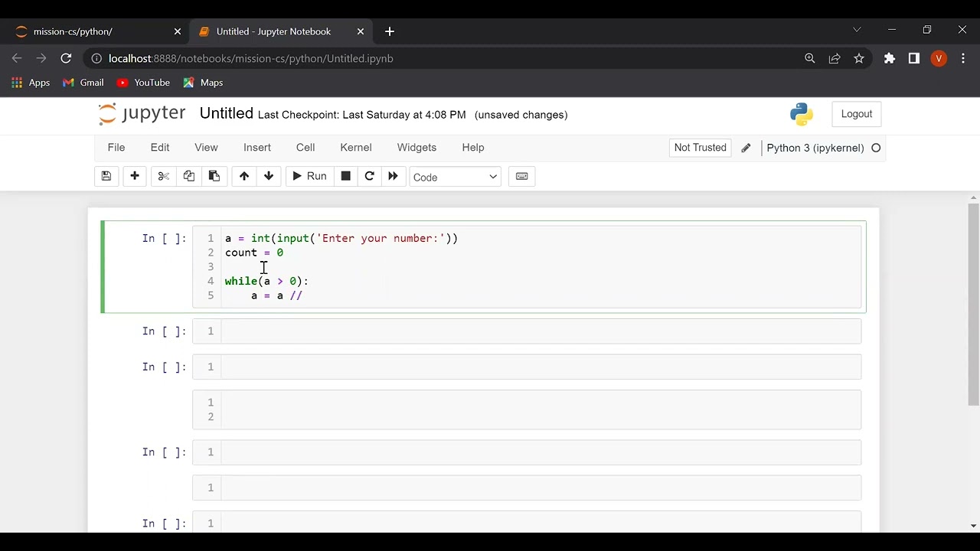Viewport: 980px width, 551px height.
Task: Click the Jupyter logo
Action: coord(142,113)
